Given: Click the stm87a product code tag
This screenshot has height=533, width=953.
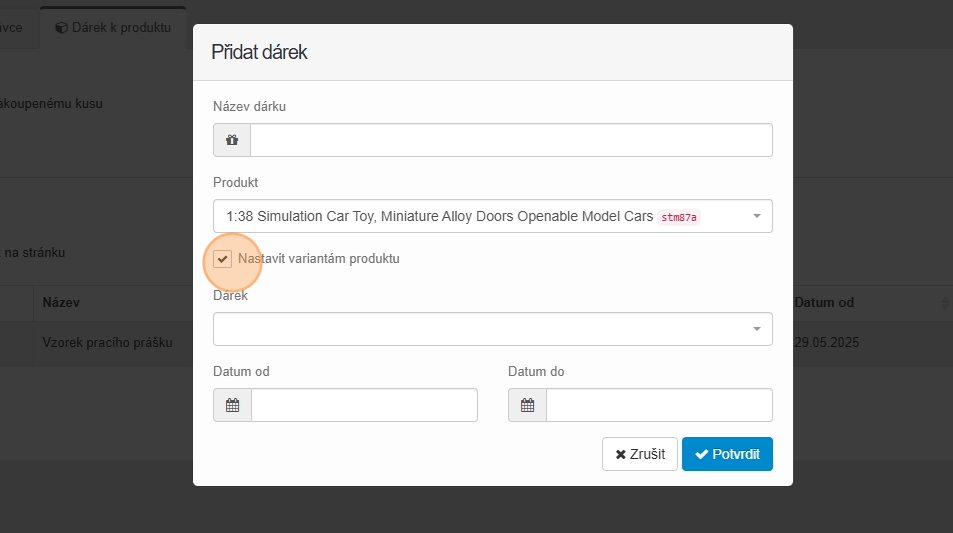Looking at the screenshot, I should click(x=679, y=217).
